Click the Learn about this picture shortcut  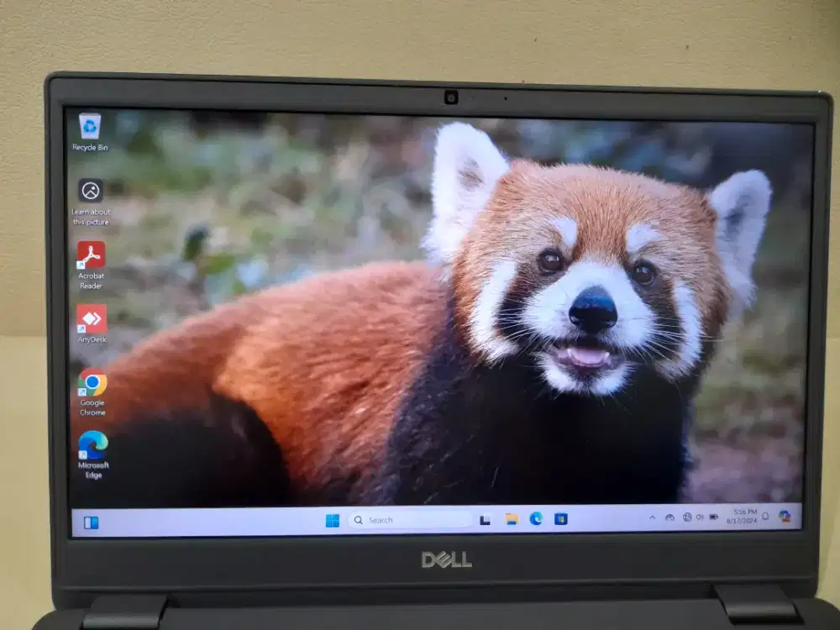88,192
